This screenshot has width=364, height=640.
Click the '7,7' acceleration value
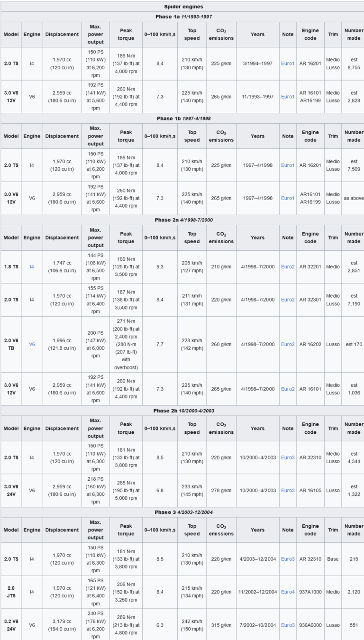(x=160, y=344)
